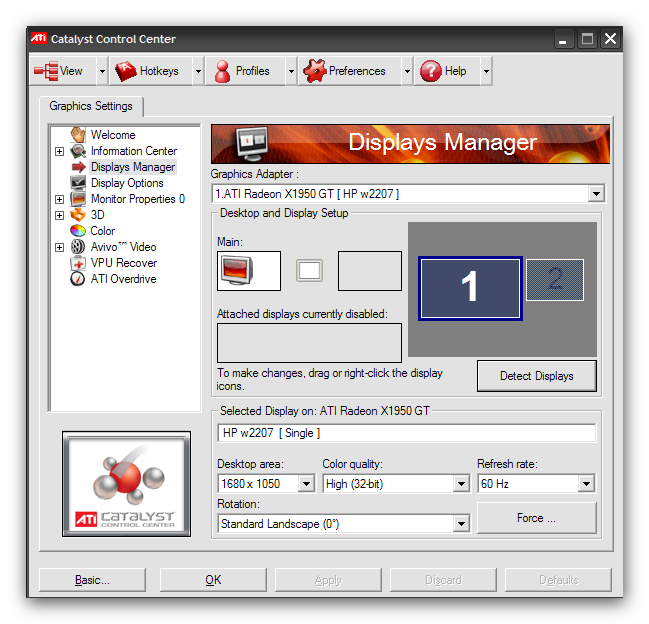
Task: Click the View toolbar icon
Action: coord(46,71)
